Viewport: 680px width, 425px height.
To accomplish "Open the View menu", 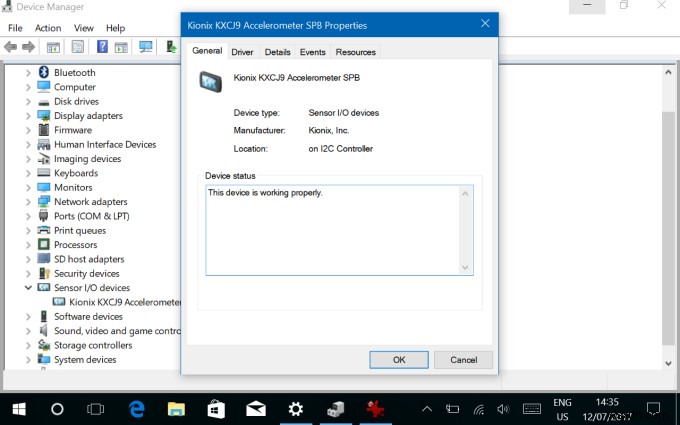I will [x=83, y=28].
